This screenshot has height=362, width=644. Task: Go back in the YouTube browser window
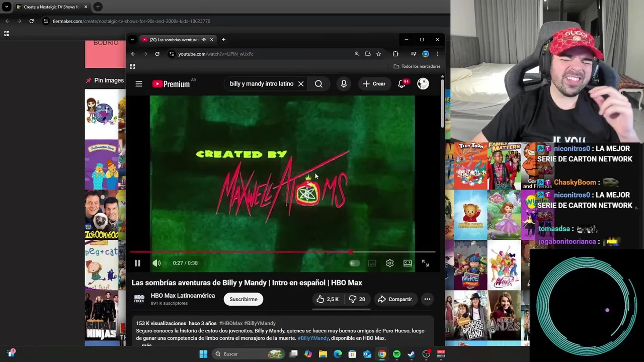coord(133,54)
